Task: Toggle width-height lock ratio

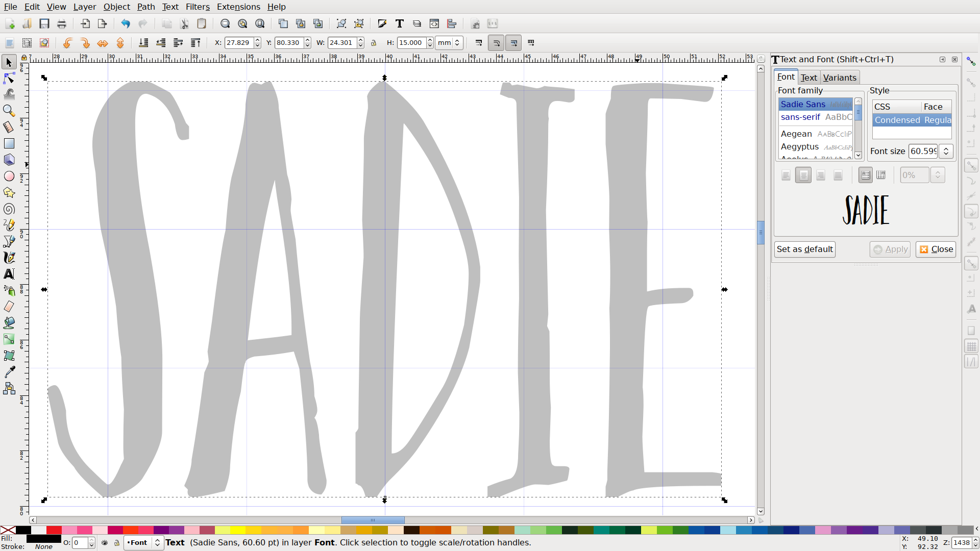Action: tap(374, 43)
